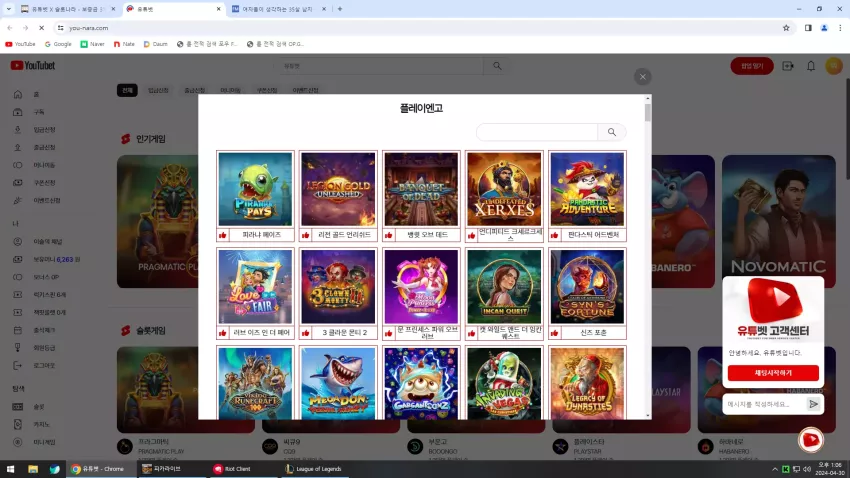
Task: Click the video camera icon in header
Action: [x=788, y=66]
